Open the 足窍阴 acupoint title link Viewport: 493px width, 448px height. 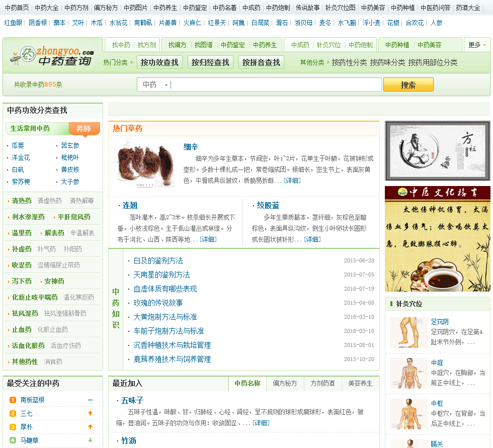[440, 322]
